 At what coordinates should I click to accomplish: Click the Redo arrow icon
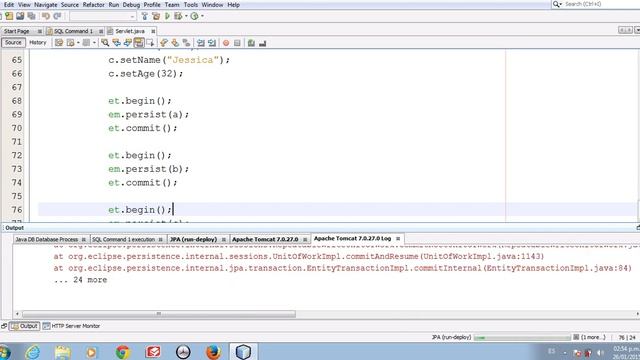(57, 16)
